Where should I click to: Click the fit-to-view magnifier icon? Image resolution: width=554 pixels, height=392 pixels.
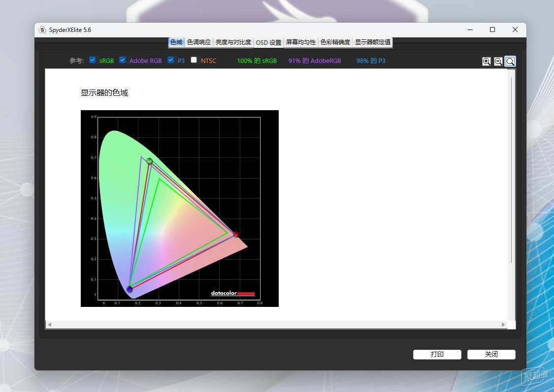coord(510,61)
